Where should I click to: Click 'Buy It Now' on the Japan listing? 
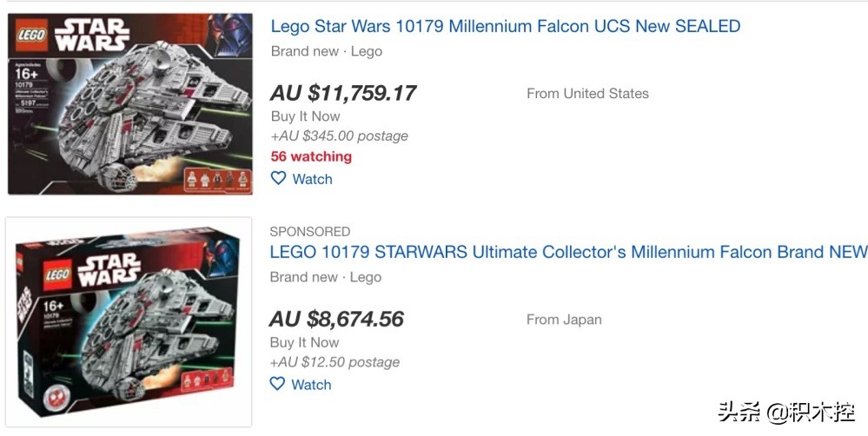[304, 342]
